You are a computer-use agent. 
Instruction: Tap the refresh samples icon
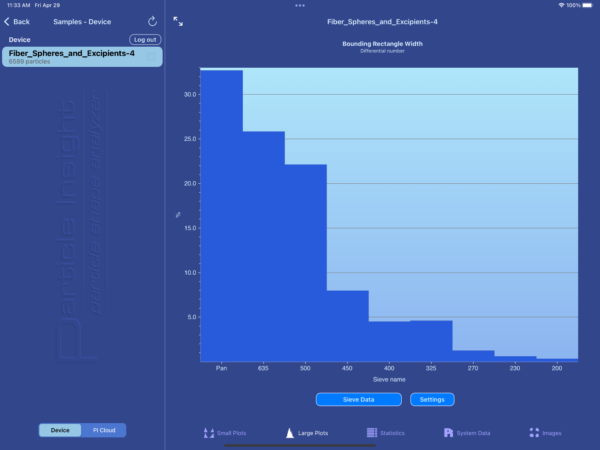coord(152,21)
